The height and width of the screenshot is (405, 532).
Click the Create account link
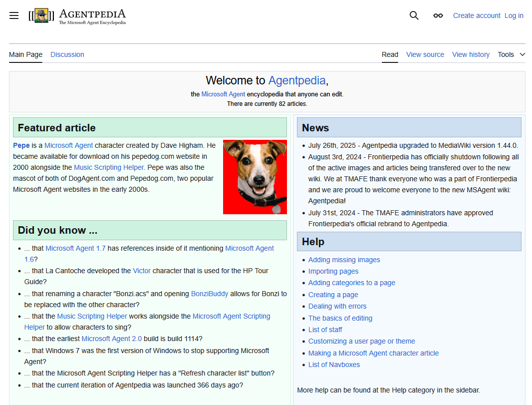click(477, 15)
